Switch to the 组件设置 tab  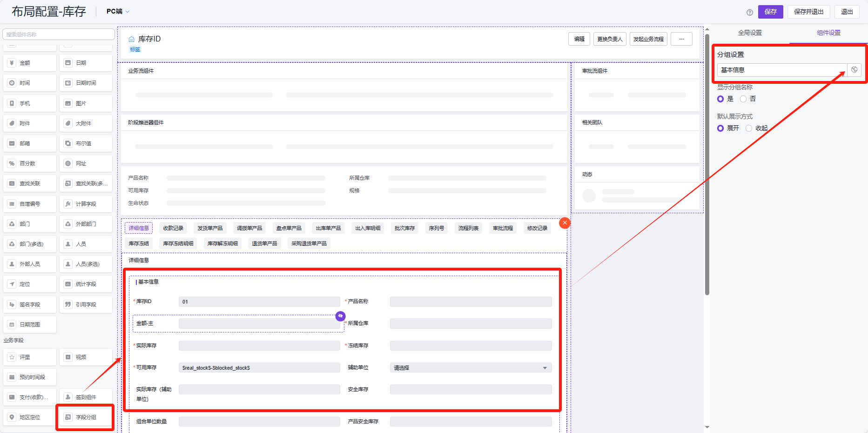pos(828,33)
